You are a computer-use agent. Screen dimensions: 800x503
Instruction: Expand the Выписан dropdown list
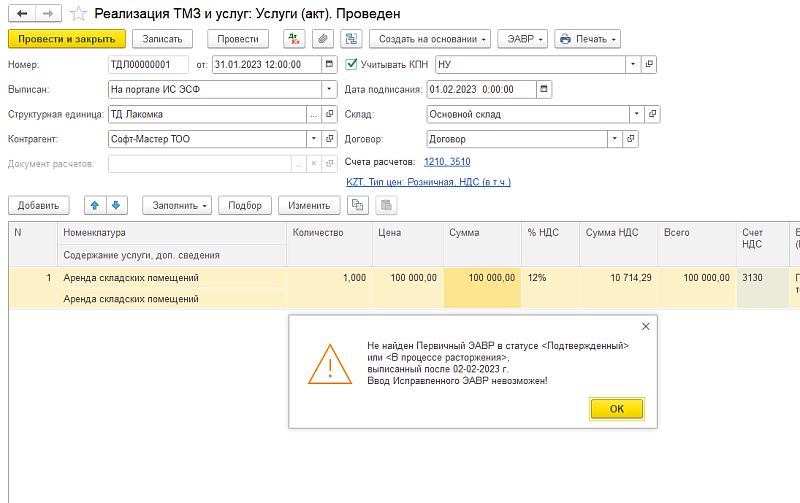pyautogui.click(x=329, y=89)
